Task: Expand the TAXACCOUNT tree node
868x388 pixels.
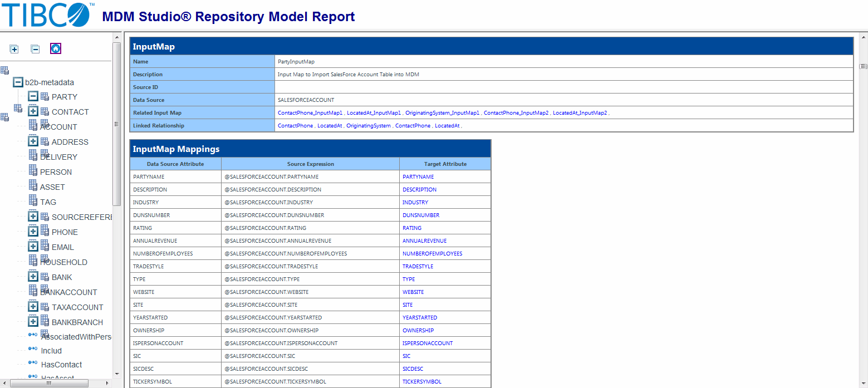Action: pos(33,307)
